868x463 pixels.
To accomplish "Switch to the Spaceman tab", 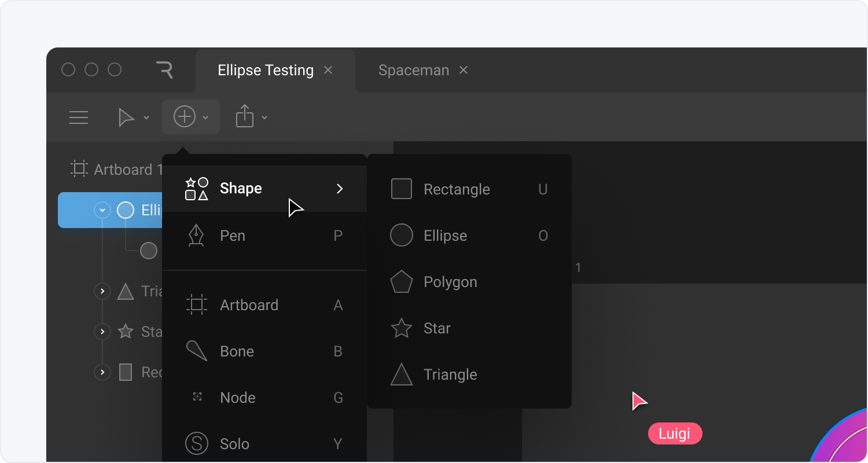I will pyautogui.click(x=413, y=71).
